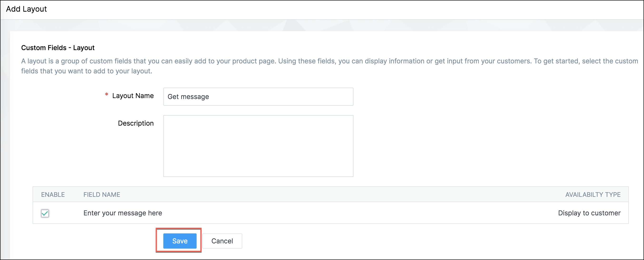The height and width of the screenshot is (260, 644).
Task: Click the ENABLE column header
Action: tap(53, 194)
